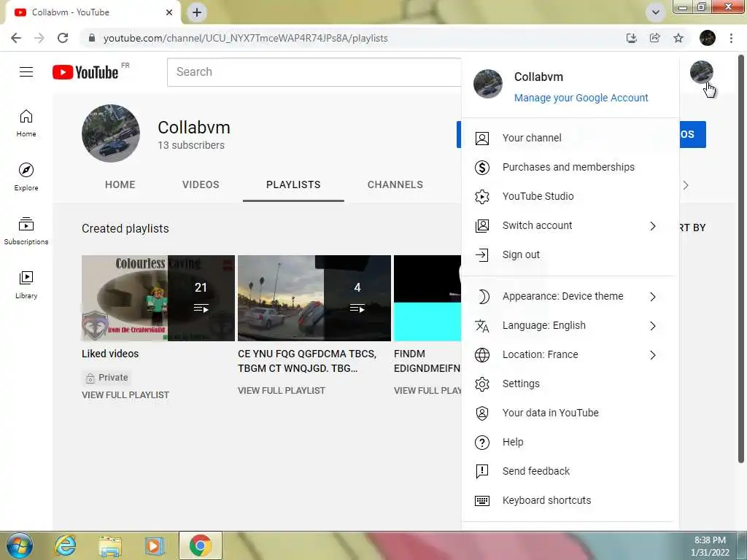Click the address bar URL

(x=245, y=38)
